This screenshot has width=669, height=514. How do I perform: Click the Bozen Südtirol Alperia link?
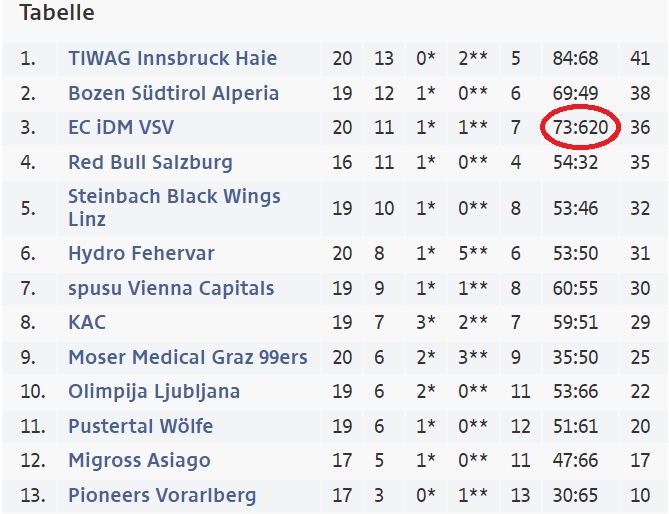coord(173,93)
